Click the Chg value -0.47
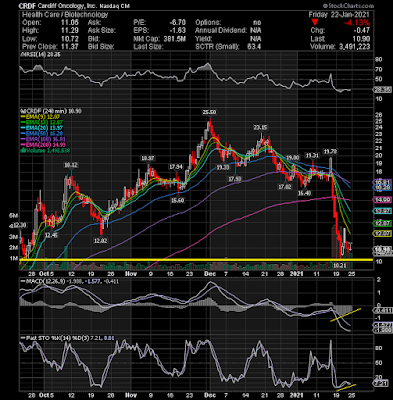Screen dimensions: 393x400 coord(362,31)
